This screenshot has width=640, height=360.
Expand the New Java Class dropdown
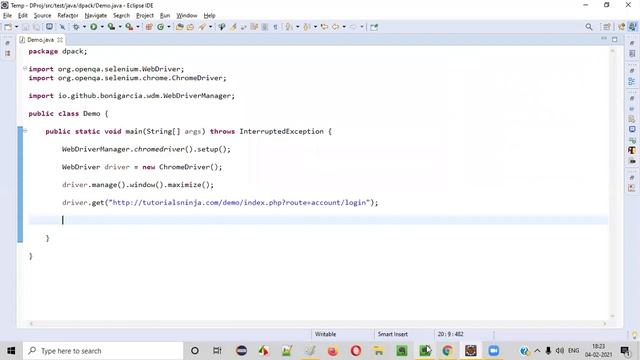tap(169, 27)
